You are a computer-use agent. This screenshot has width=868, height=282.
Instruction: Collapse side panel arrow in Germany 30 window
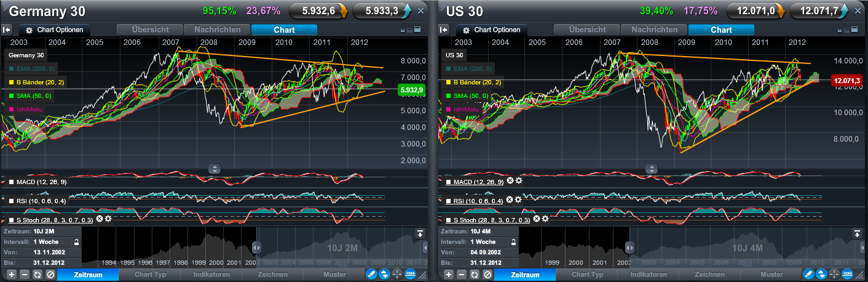pyautogui.click(x=7, y=30)
